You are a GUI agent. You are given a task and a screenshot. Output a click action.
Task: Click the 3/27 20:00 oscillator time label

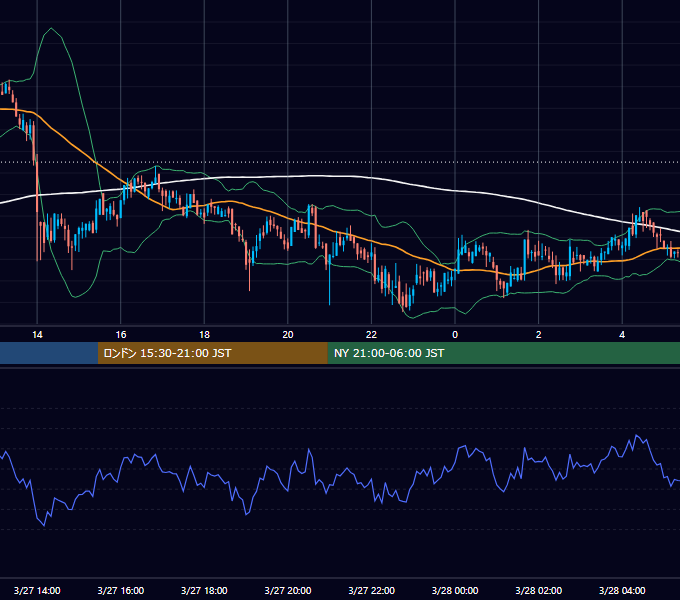288,590
